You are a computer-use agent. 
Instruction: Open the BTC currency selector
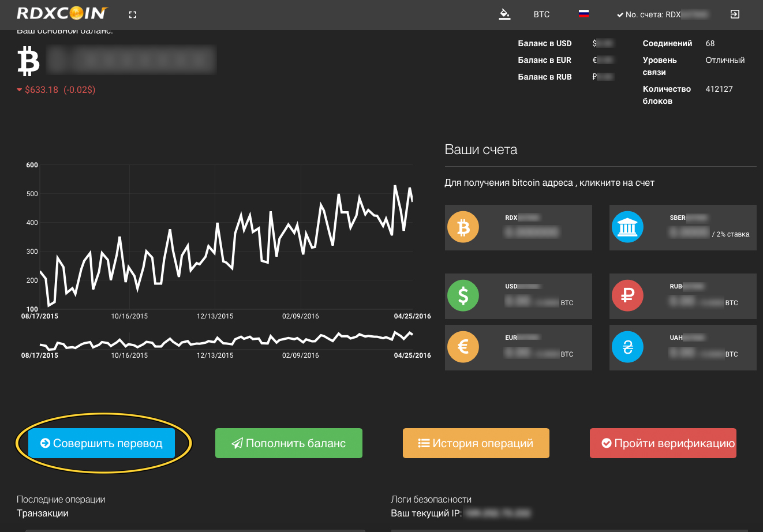tap(541, 14)
